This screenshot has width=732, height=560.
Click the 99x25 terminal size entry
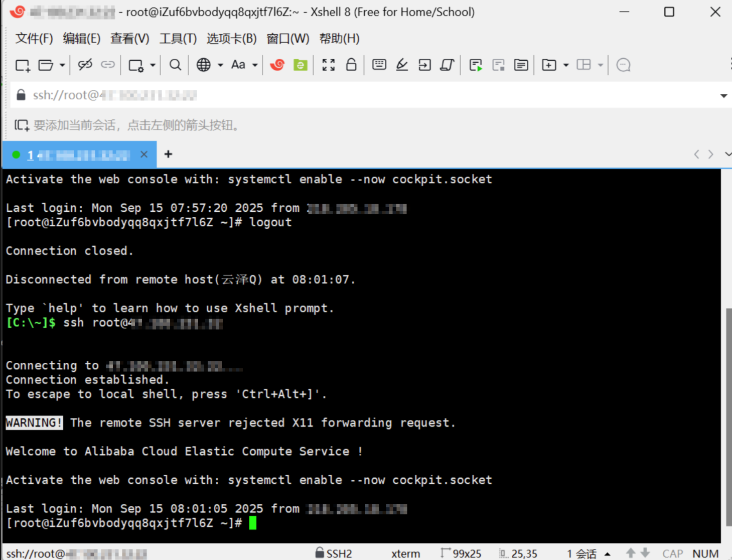461,553
